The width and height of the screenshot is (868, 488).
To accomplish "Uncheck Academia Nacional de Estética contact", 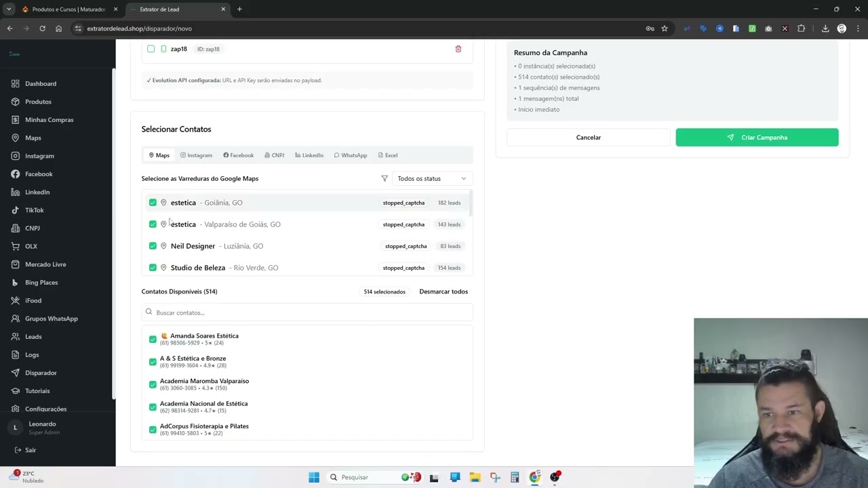I will (x=153, y=407).
